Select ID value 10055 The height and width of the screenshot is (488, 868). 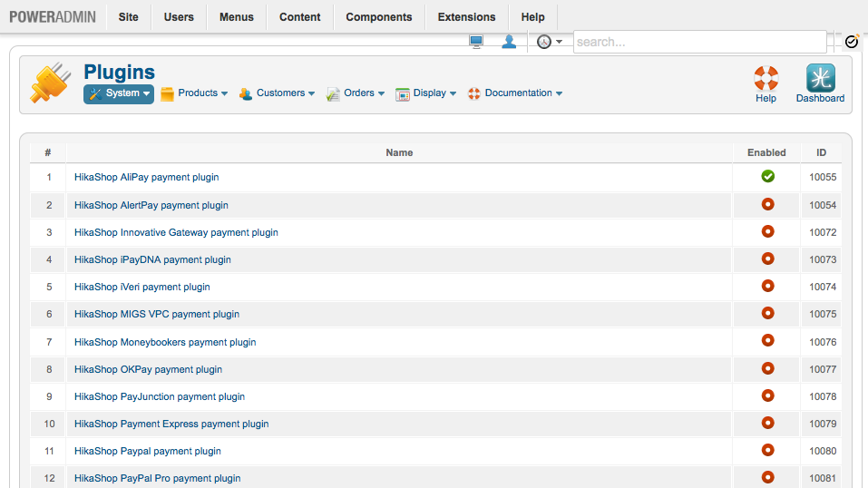823,177
